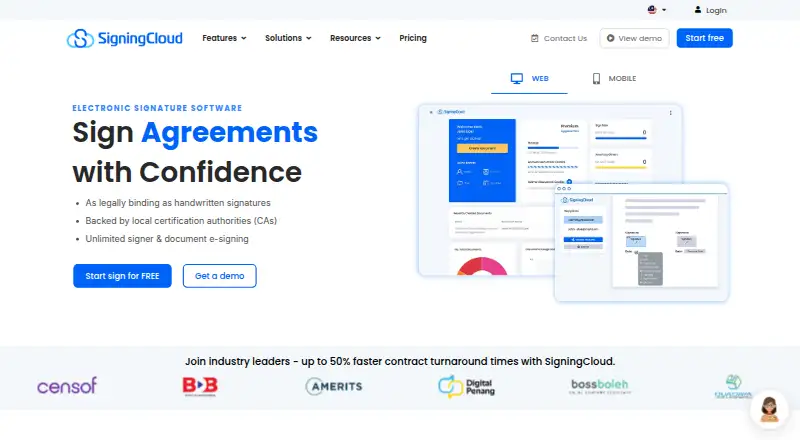This screenshot has width=800, height=440.
Task: Switch to the WEB tab
Action: pyautogui.click(x=529, y=79)
